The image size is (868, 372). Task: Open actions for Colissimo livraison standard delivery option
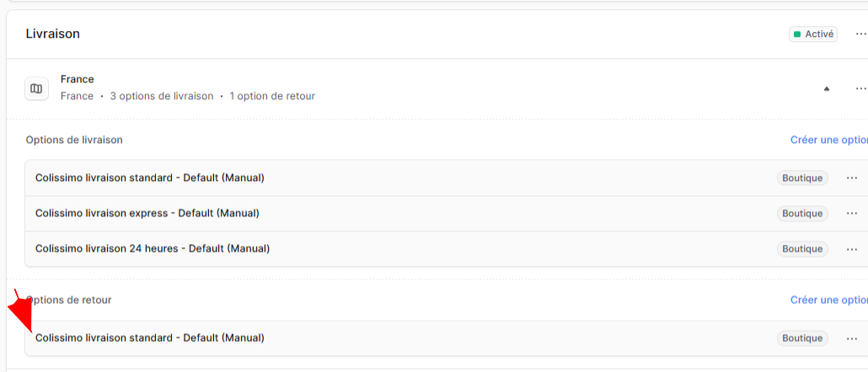click(x=852, y=178)
